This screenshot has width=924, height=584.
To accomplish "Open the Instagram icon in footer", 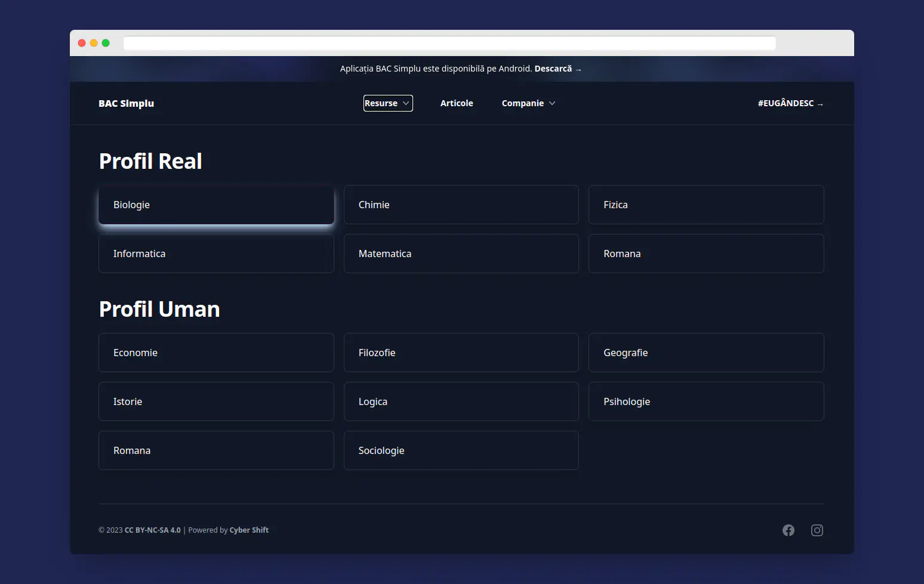I will 817,530.
